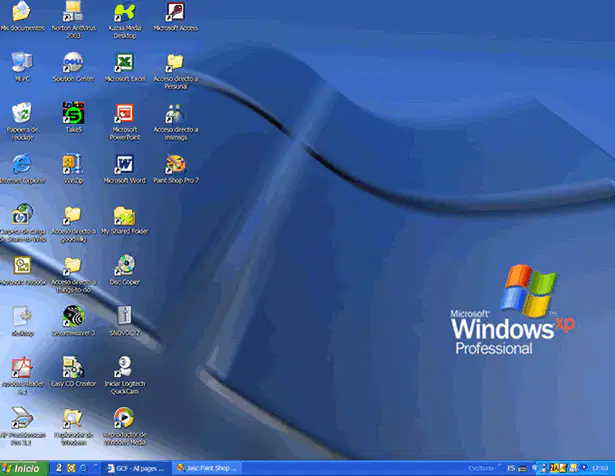This screenshot has height=476, width=615.
Task: Open the Inicio start menu
Action: pos(24,468)
